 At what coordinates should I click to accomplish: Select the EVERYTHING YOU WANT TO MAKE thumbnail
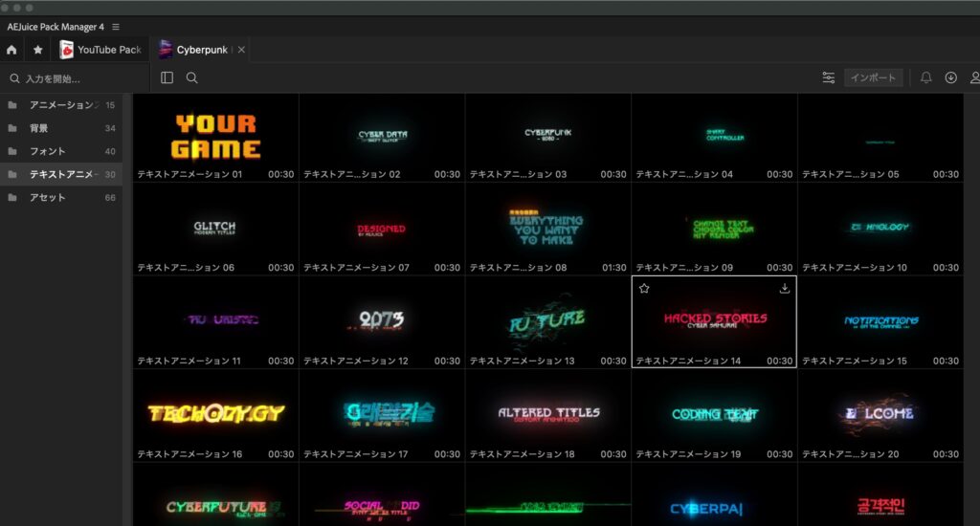point(548,229)
